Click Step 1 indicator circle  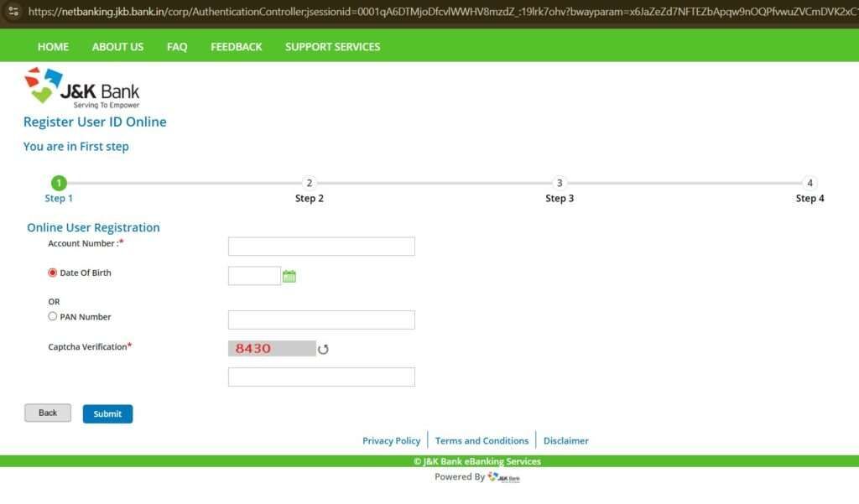tap(59, 182)
